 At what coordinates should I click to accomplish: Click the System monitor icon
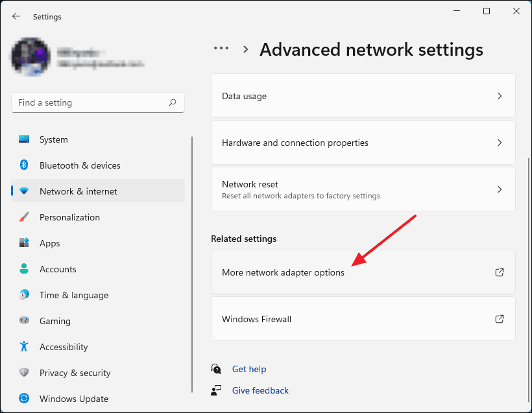coord(24,139)
